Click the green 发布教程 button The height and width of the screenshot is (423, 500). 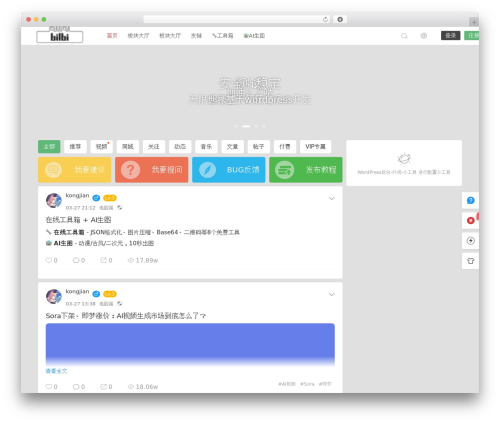tap(306, 170)
